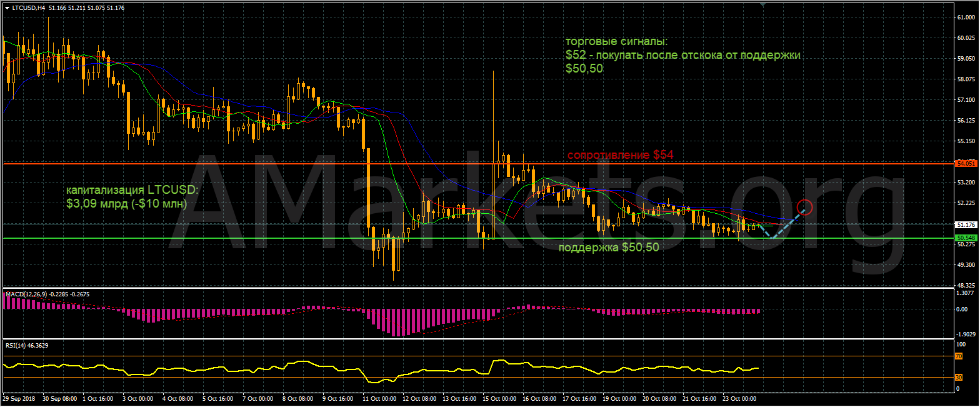Click the current price 51.176 label
The image size is (980, 407).
[x=966, y=224]
